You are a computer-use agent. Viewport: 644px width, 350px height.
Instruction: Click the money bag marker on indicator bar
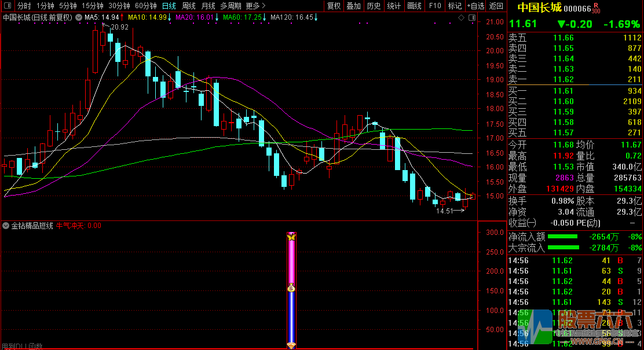point(291,288)
